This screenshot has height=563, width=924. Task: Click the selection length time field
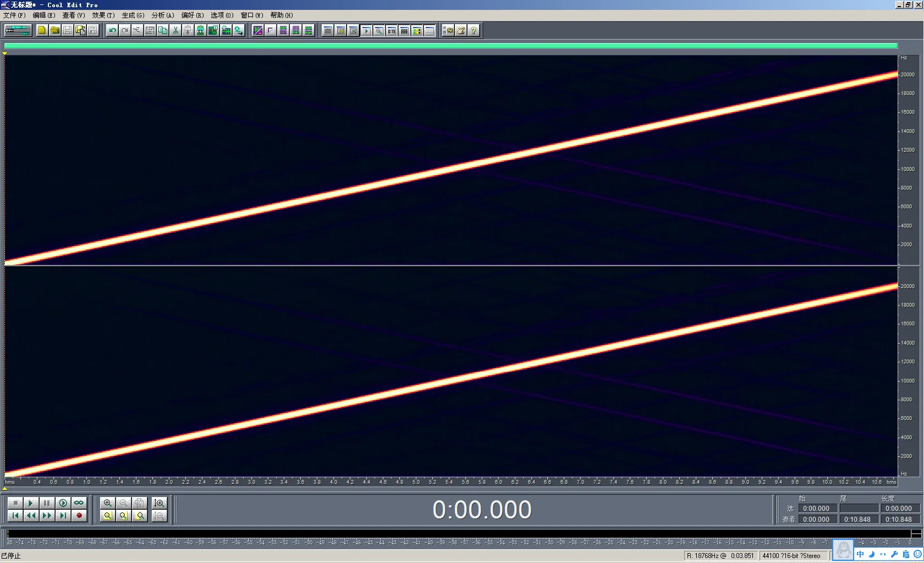(x=900, y=509)
